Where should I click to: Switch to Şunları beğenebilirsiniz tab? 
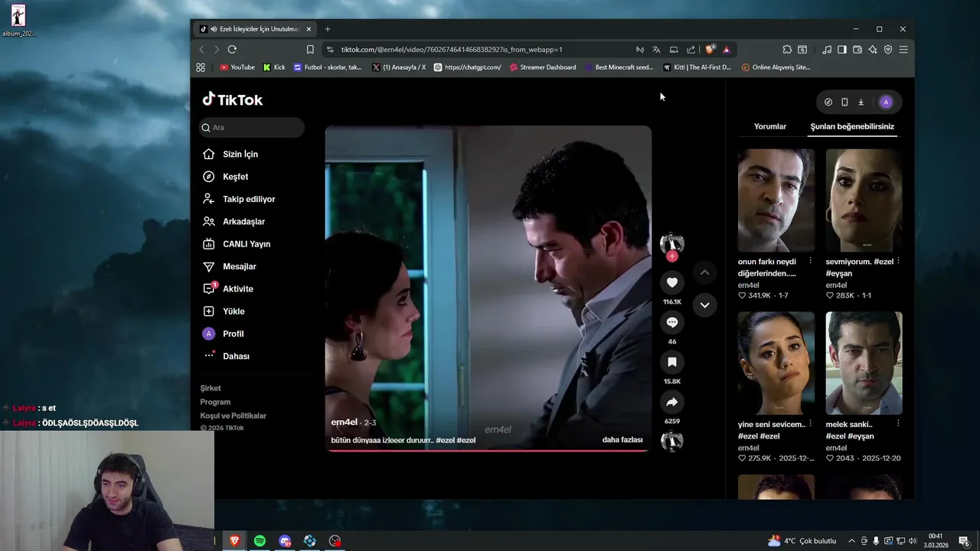point(852,126)
